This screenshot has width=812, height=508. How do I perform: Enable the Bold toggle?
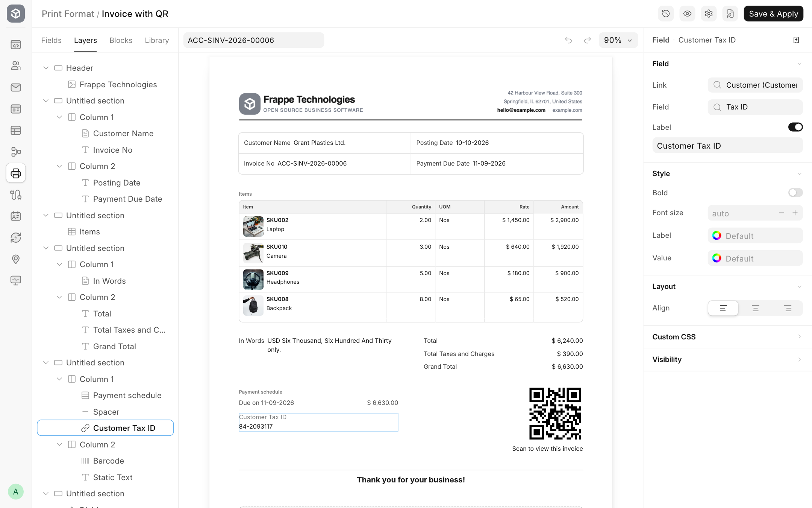(x=795, y=193)
